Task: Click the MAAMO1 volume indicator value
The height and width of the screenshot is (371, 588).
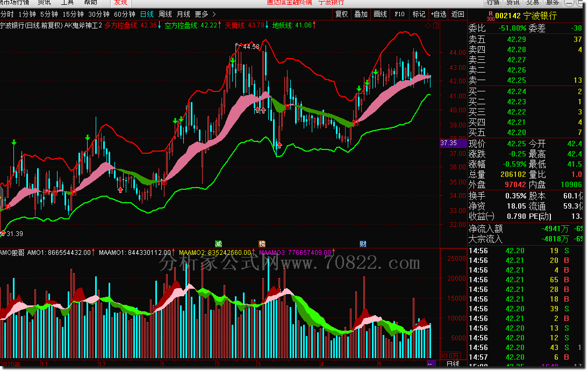Action: [136, 253]
